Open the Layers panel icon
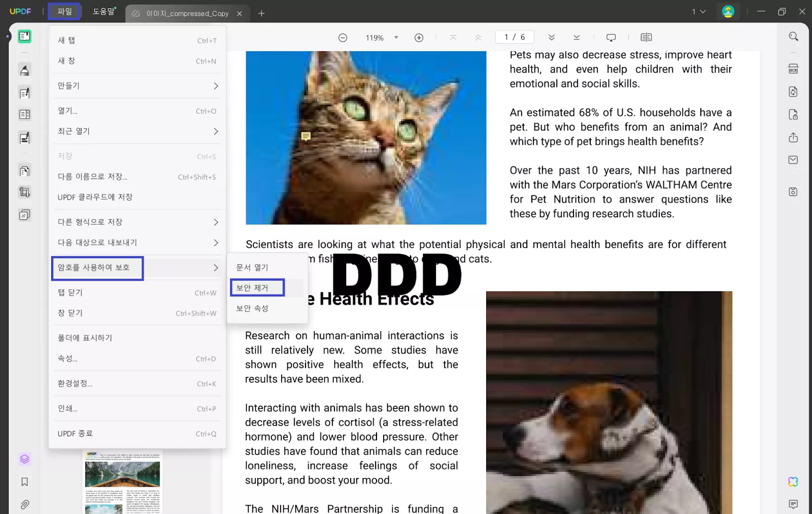The image size is (812, 514). click(x=24, y=459)
